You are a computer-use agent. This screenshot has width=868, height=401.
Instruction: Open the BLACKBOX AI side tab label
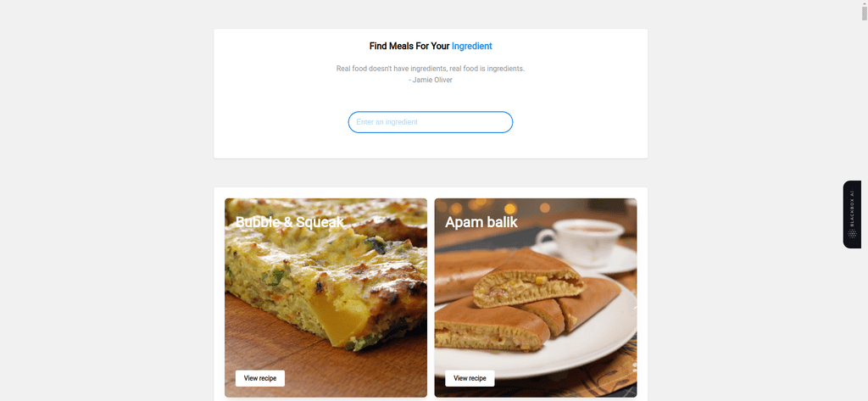[852, 209]
